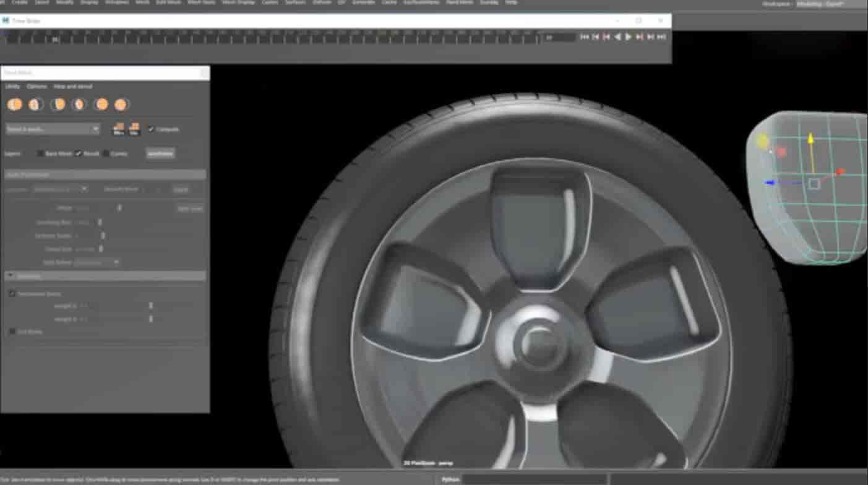Click the Max mesh display icon

135,129
